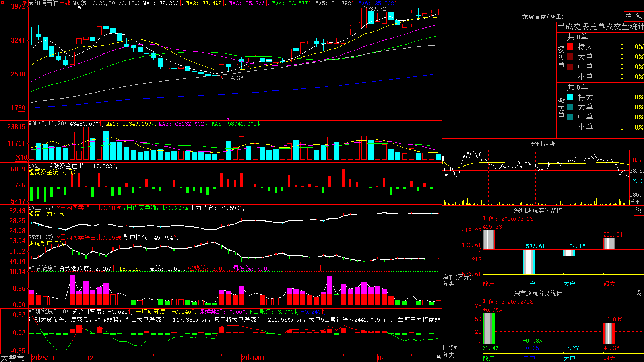Click the 散户持仓: 49.964 value

(x=150, y=238)
